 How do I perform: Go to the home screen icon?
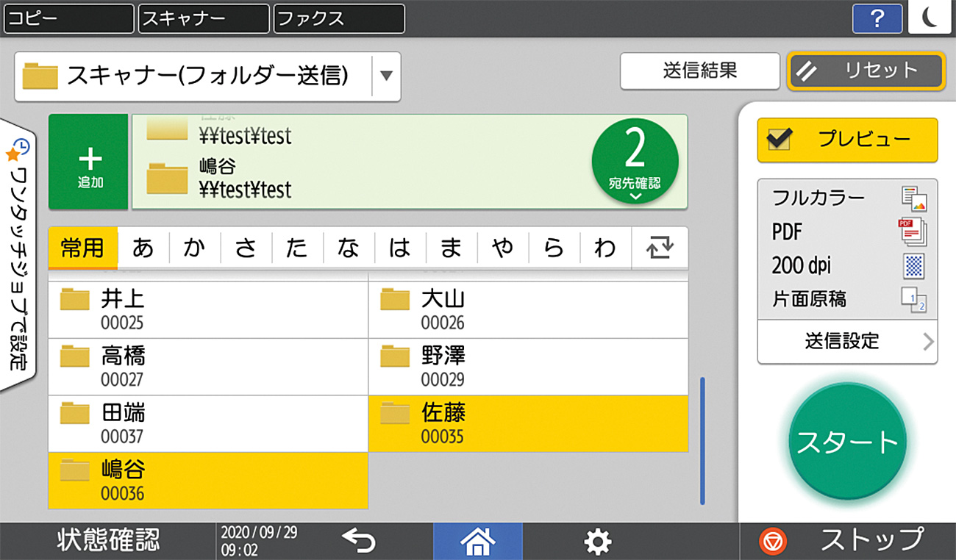click(x=477, y=542)
